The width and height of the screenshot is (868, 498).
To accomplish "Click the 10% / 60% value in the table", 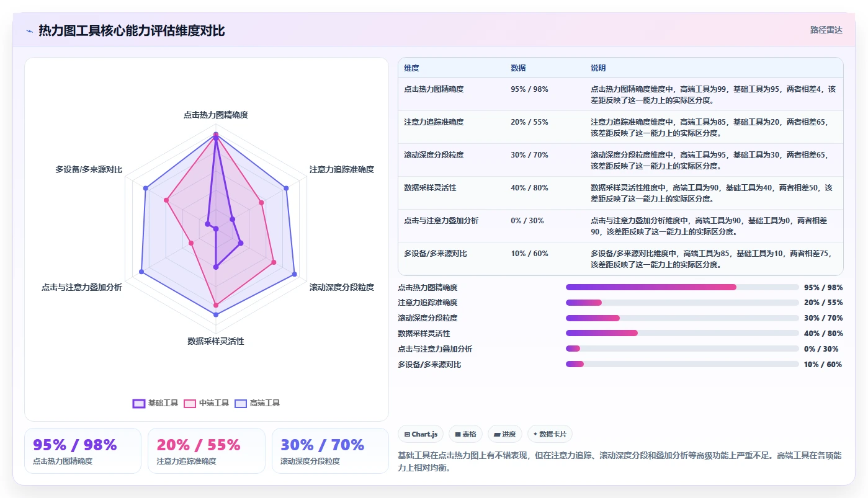I will 529,254.
